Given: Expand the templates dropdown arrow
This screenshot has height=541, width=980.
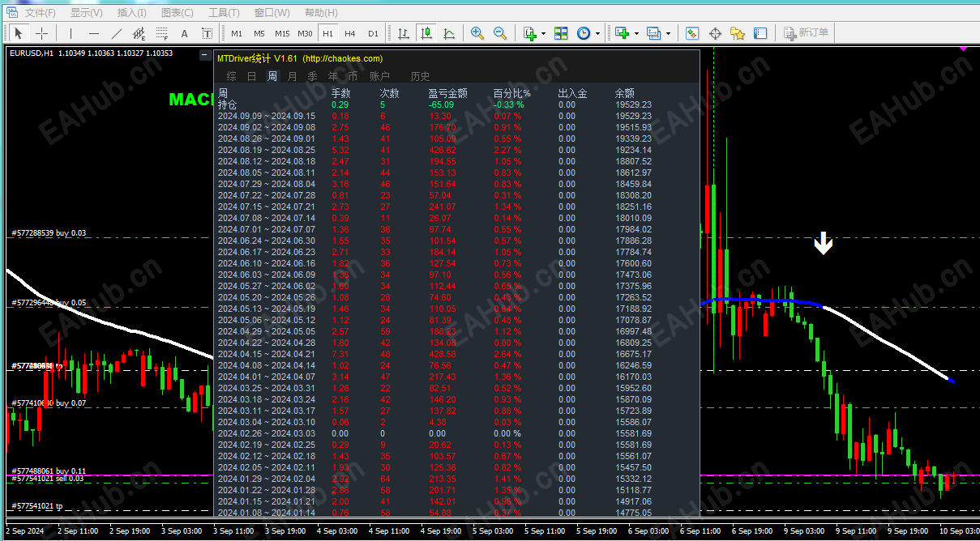Looking at the screenshot, I should [x=667, y=33].
